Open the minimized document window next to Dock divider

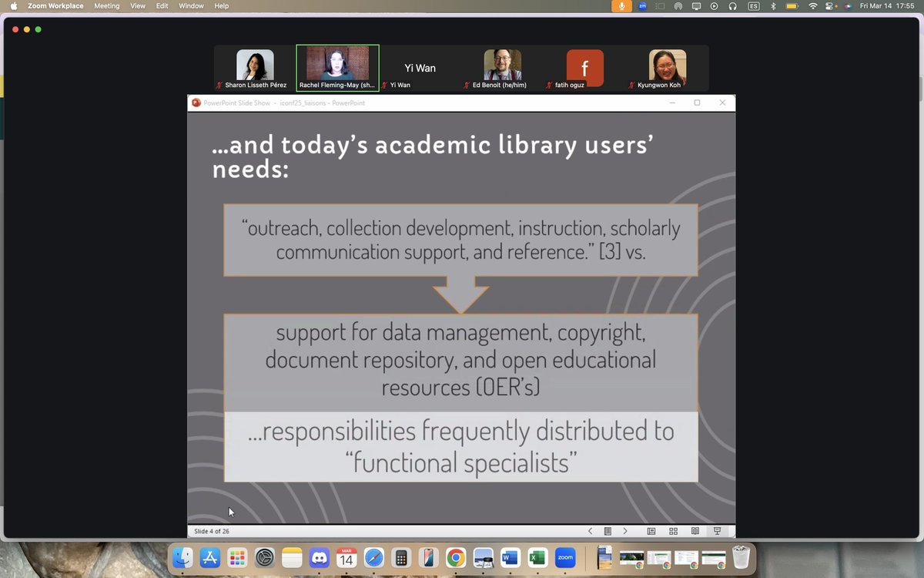pos(604,557)
